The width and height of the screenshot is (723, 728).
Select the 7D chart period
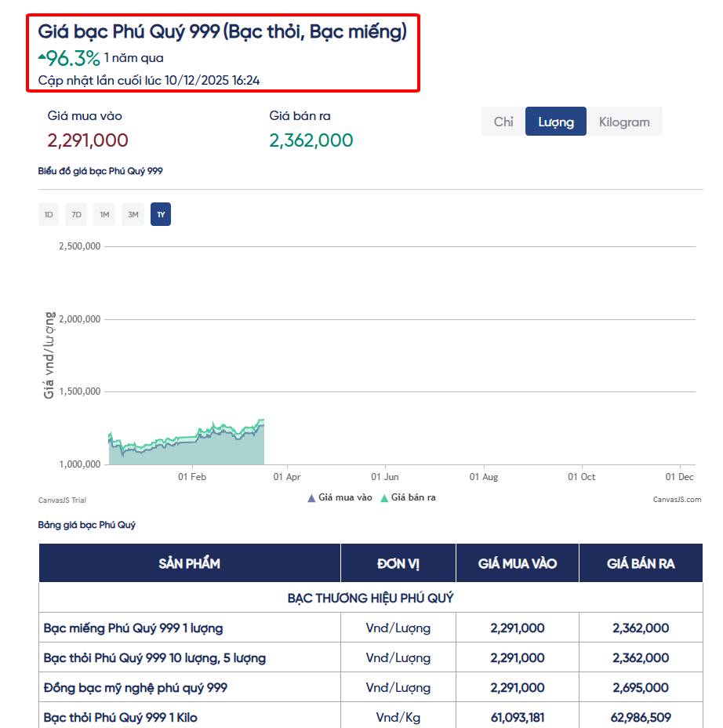point(76,213)
